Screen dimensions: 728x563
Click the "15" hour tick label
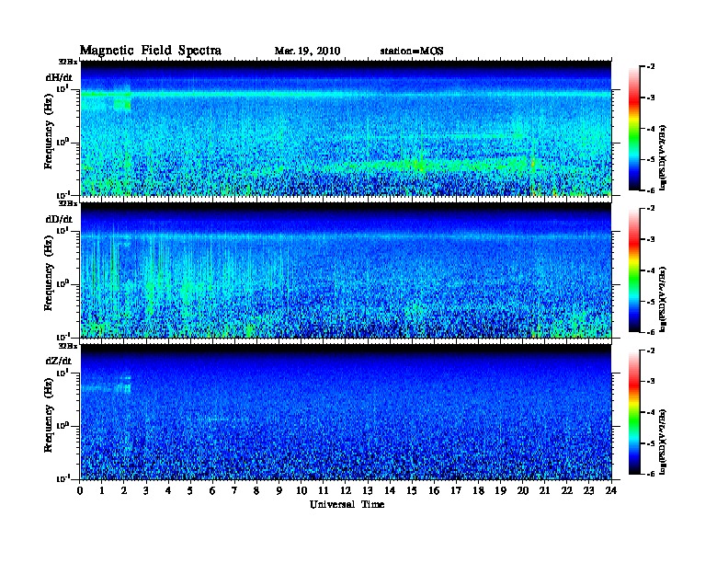(x=412, y=491)
